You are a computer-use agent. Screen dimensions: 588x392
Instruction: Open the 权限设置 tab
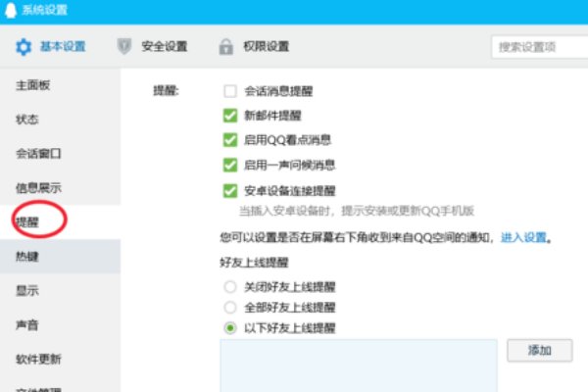pyautogui.click(x=266, y=46)
